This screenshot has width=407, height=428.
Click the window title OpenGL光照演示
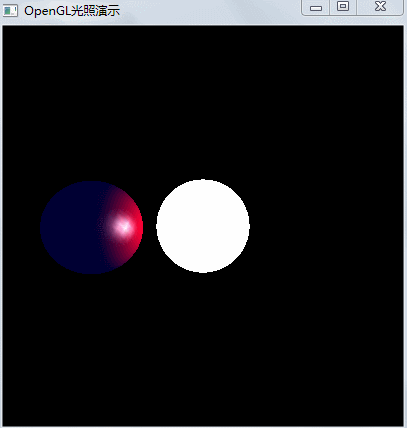click(x=72, y=11)
